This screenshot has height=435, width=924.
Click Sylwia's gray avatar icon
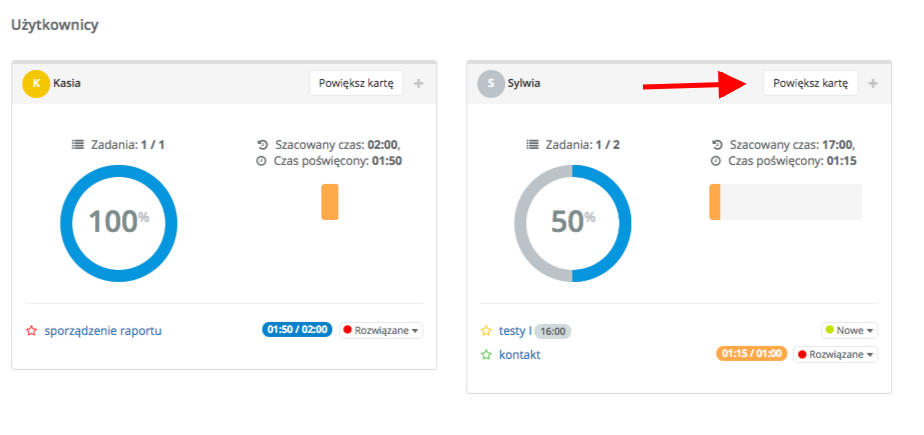(x=490, y=83)
